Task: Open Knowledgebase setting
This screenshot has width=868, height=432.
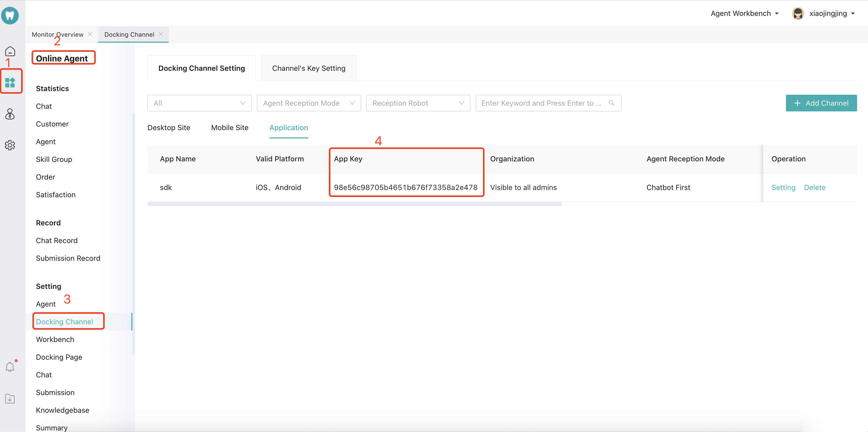Action: coord(63,410)
